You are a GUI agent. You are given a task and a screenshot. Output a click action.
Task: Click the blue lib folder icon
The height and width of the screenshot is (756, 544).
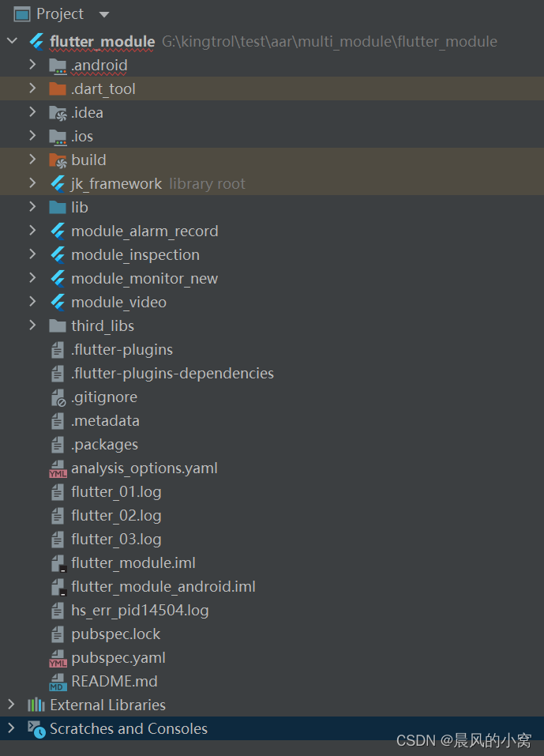point(58,207)
